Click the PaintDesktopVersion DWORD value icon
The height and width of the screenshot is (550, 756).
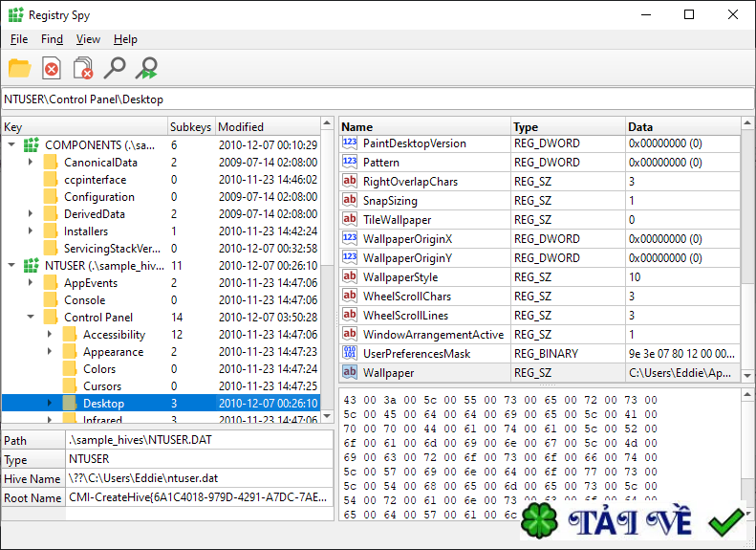pyautogui.click(x=350, y=143)
